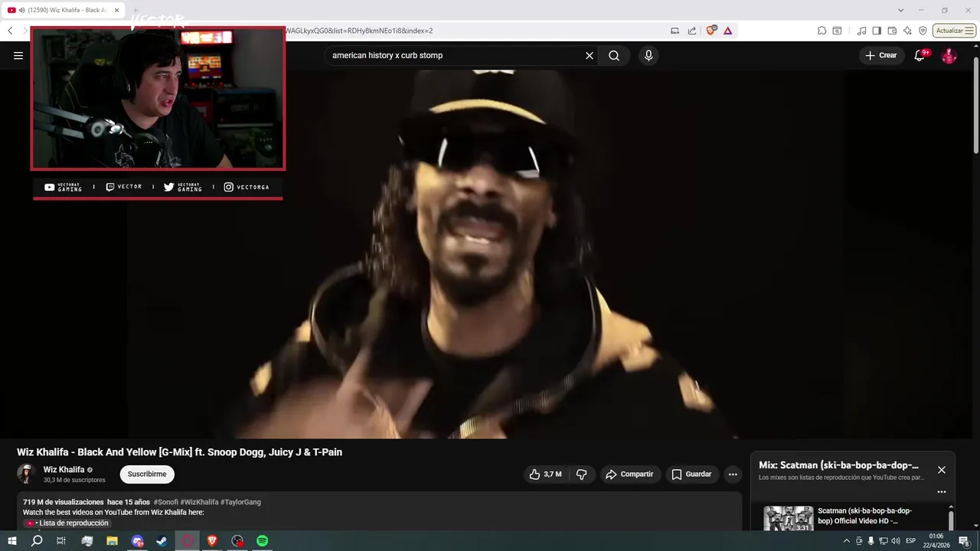Click the music note playlist toolbar icon
The width and height of the screenshot is (980, 551).
click(x=862, y=31)
